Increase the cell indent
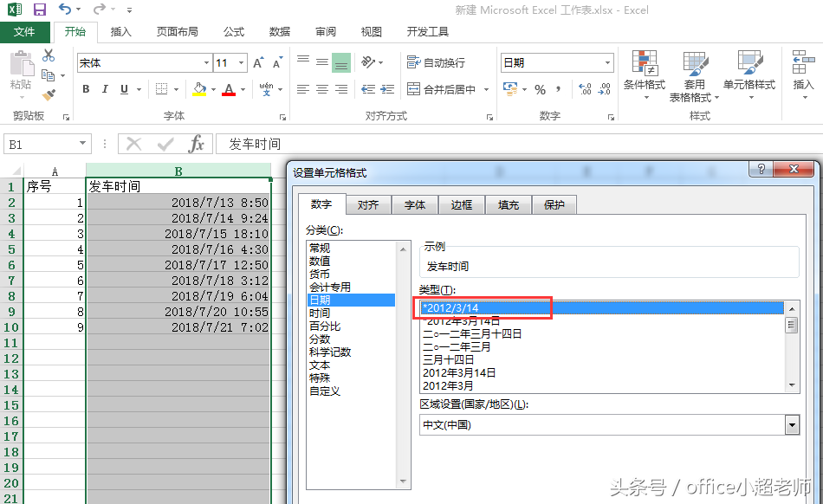The height and width of the screenshot is (504, 823). (x=387, y=89)
